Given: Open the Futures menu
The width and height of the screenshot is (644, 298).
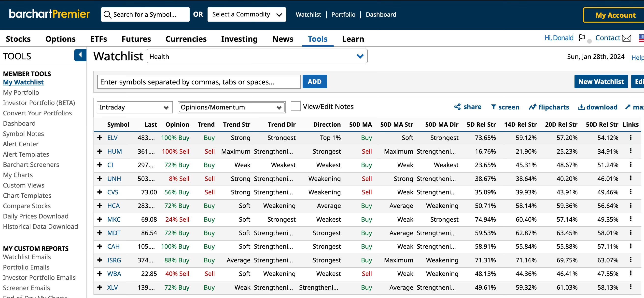Looking at the screenshot, I should (136, 39).
